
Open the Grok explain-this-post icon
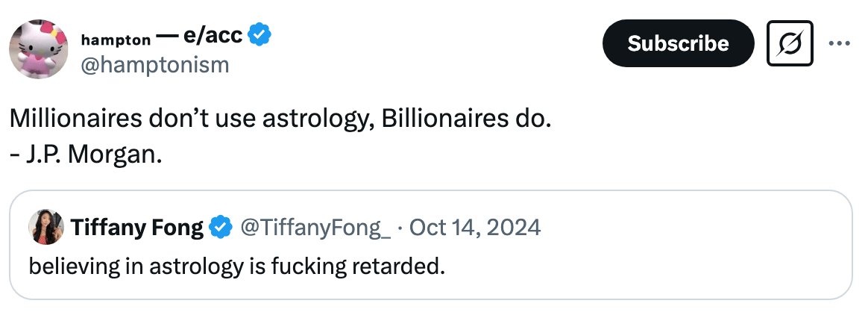[x=790, y=43]
